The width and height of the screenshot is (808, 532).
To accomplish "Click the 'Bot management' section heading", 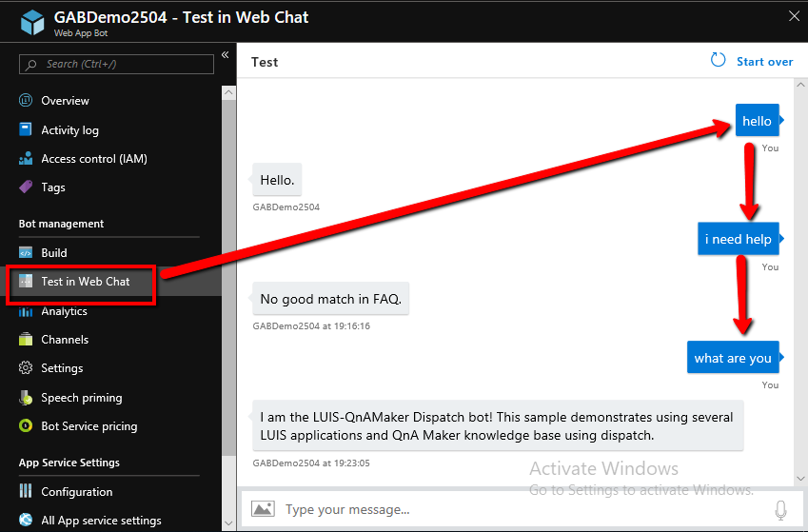I will 61,224.
